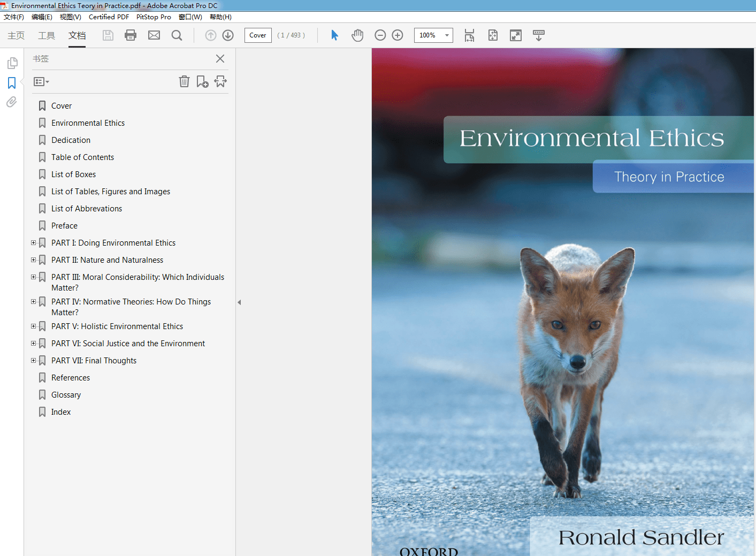Jump to the Glossary bookmark

[66, 394]
